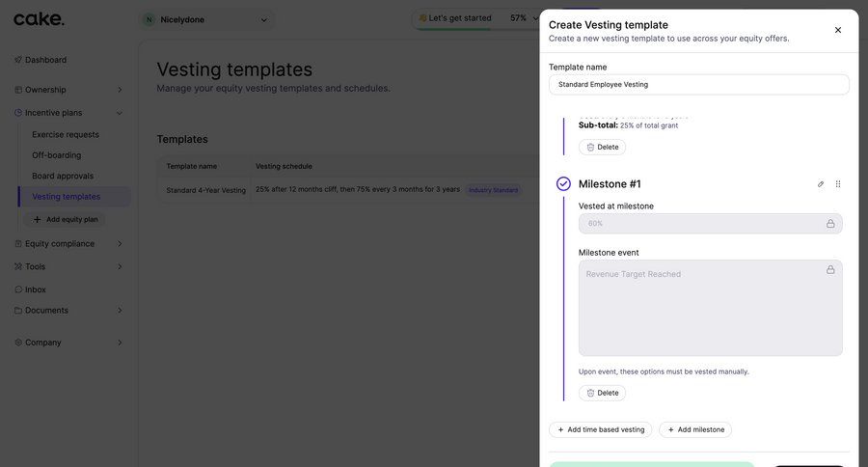Close the Create Vesting template panel
Image resolution: width=868 pixels, height=467 pixels.
tap(838, 30)
